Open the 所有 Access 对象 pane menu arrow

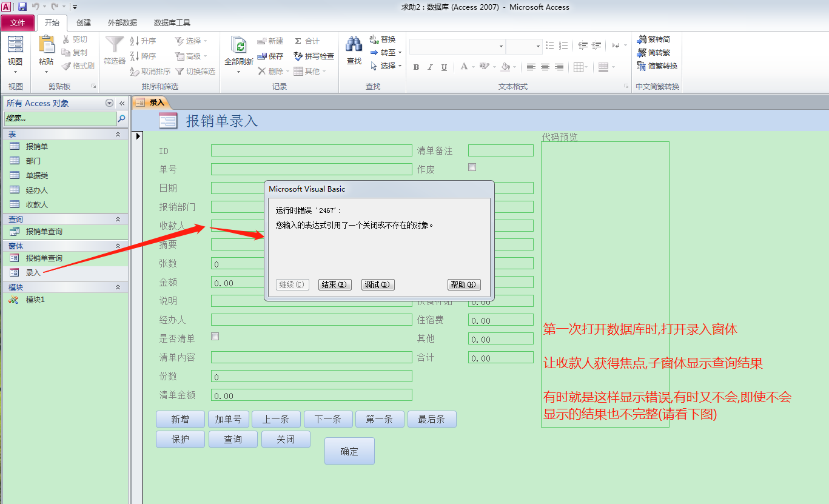[109, 103]
